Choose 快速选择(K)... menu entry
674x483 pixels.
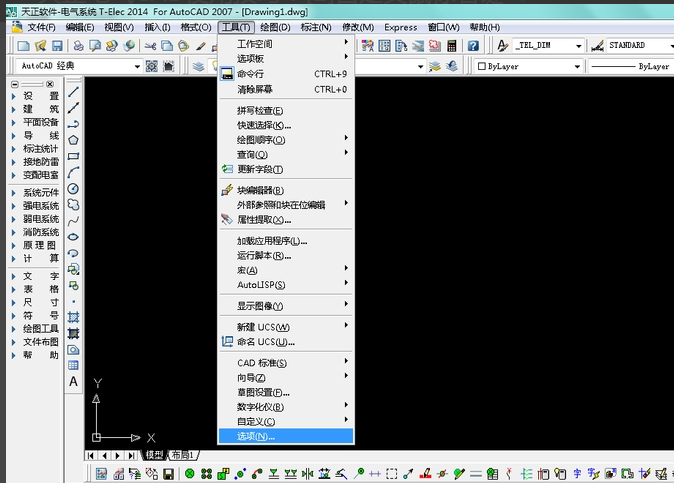[286, 125]
